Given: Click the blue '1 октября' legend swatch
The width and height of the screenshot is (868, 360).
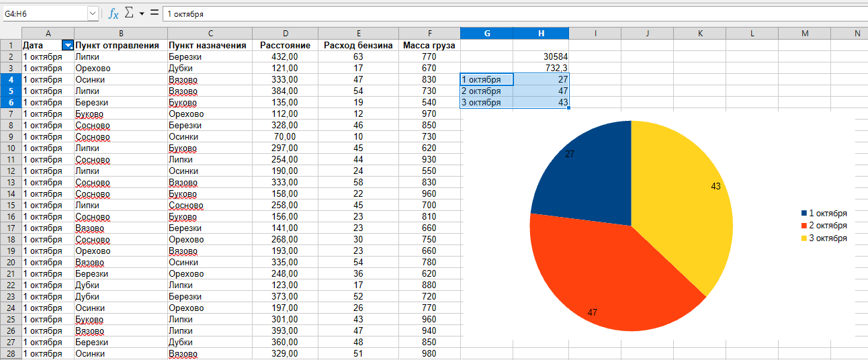Looking at the screenshot, I should pyautogui.click(x=804, y=213).
